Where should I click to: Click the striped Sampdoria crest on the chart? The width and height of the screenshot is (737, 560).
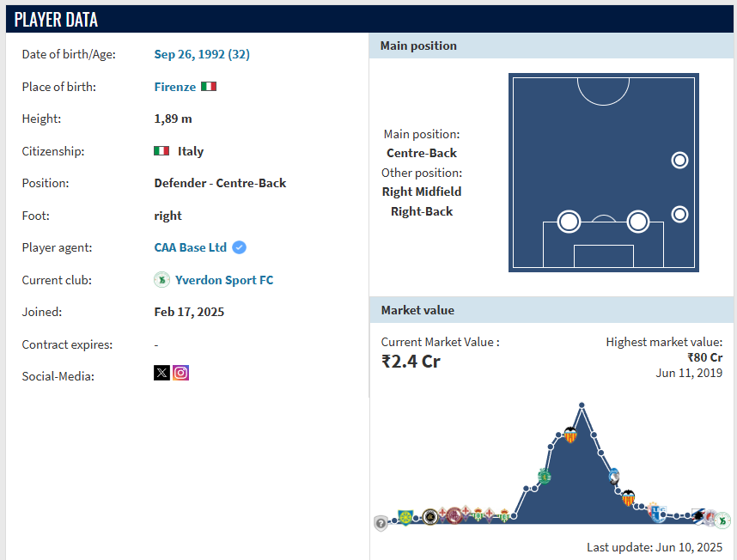(x=699, y=516)
